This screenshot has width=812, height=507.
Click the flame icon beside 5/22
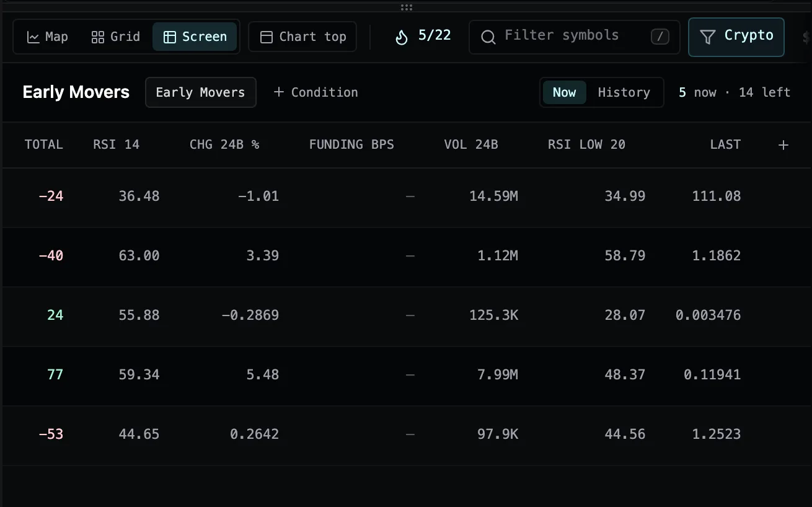(402, 37)
